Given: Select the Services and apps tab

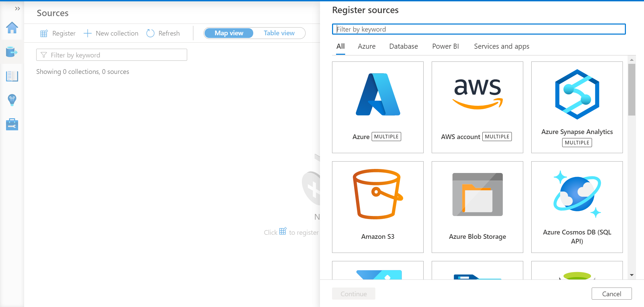Looking at the screenshot, I should [501, 46].
